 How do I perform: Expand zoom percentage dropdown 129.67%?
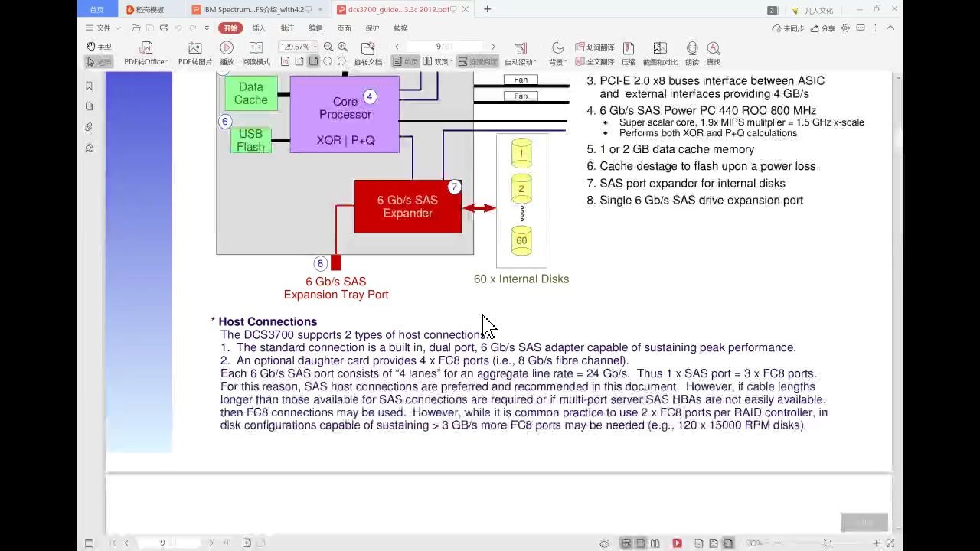tap(315, 47)
